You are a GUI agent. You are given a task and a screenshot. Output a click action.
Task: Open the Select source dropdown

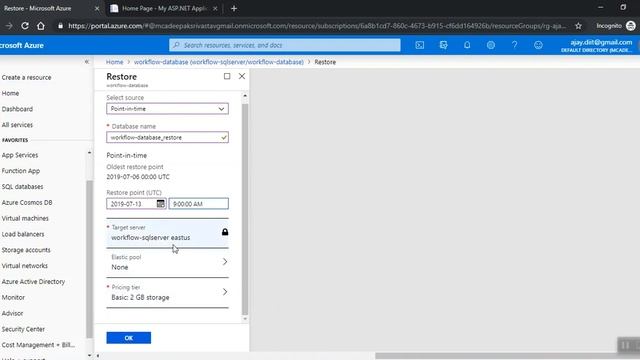point(167,109)
